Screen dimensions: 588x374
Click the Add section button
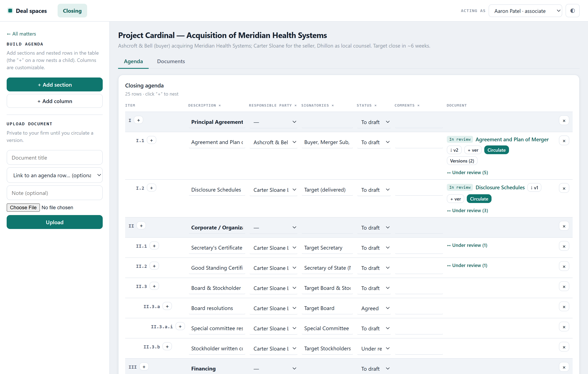point(55,85)
